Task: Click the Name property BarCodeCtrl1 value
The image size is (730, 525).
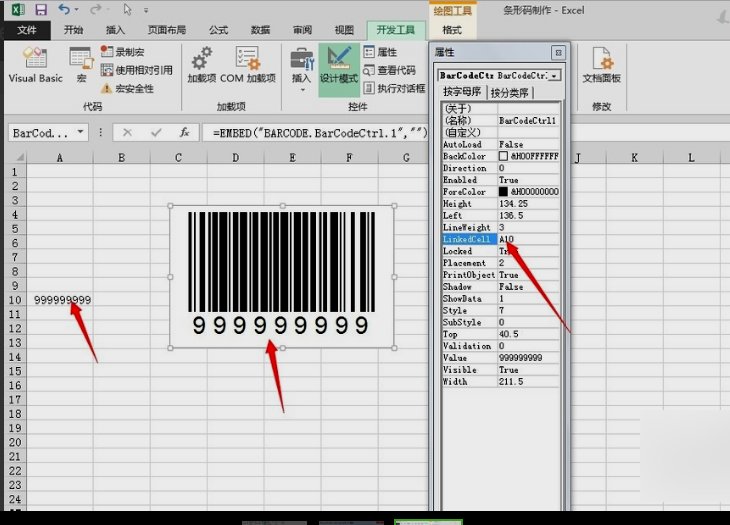Action: [528, 121]
